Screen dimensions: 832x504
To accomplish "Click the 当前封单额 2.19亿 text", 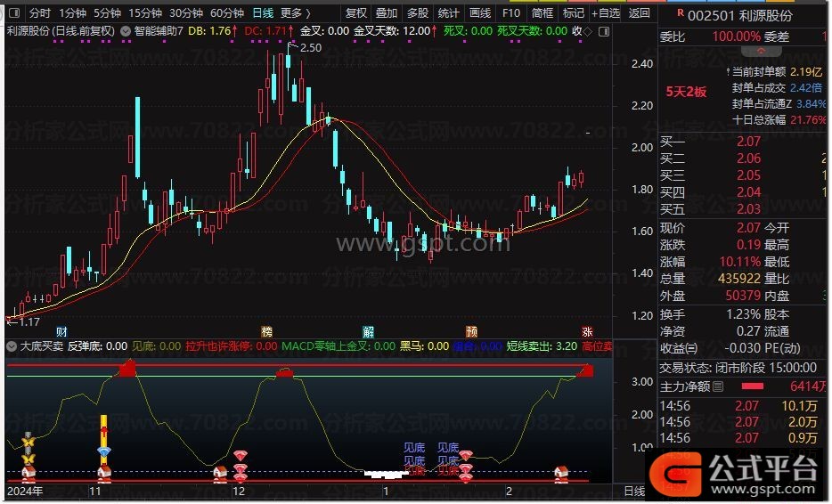I will 777,71.
